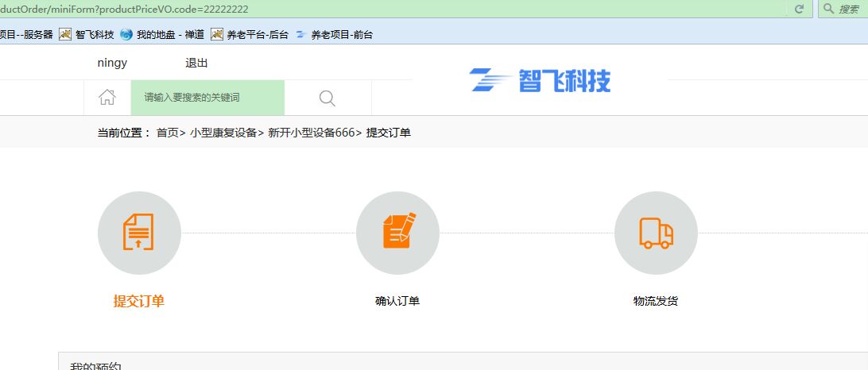
Task: Click the 智飞科技 logo in the header
Action: 541,80
